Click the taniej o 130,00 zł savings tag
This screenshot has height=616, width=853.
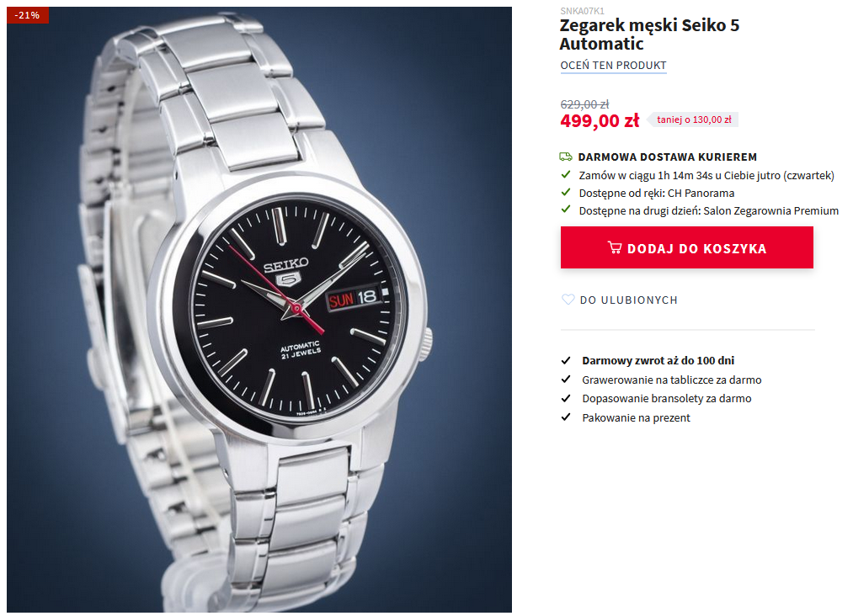693,119
